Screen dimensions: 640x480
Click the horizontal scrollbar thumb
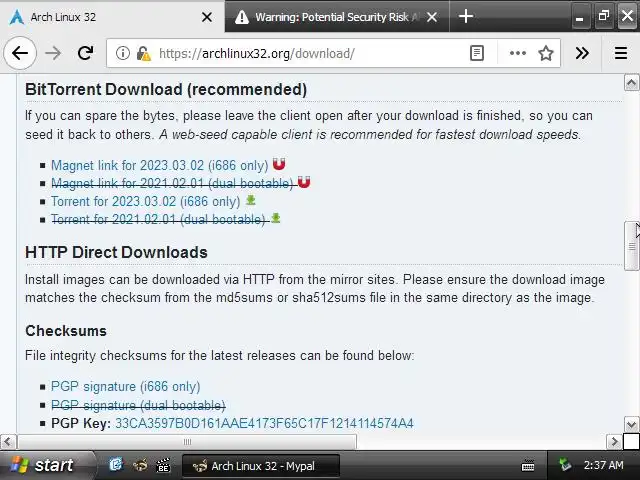187,442
